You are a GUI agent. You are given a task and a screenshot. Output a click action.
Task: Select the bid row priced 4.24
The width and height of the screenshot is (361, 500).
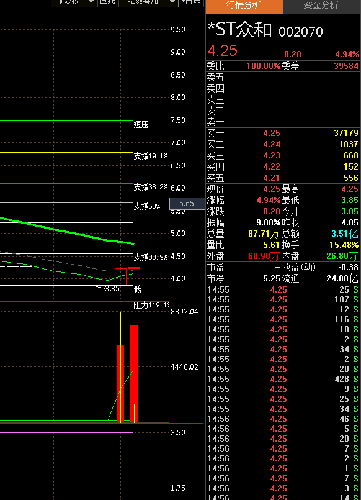[x=283, y=144]
